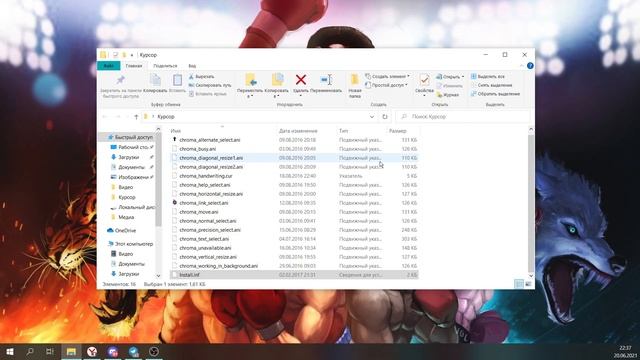This screenshot has width=640, height=360.
Task: Select the file chroma_busy.ani
Action: point(198,149)
